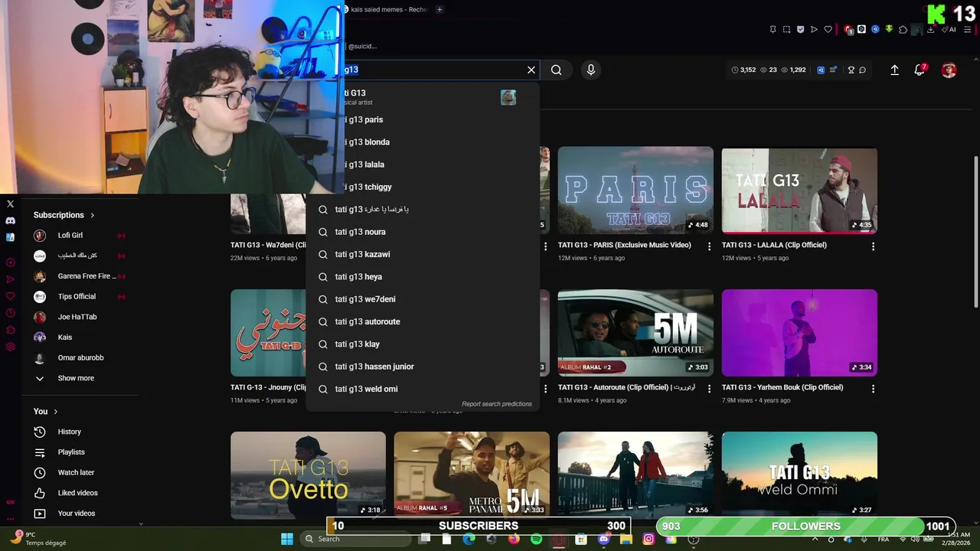Open the Windows Start button
Image resolution: width=980 pixels, height=551 pixels.
coord(286,539)
